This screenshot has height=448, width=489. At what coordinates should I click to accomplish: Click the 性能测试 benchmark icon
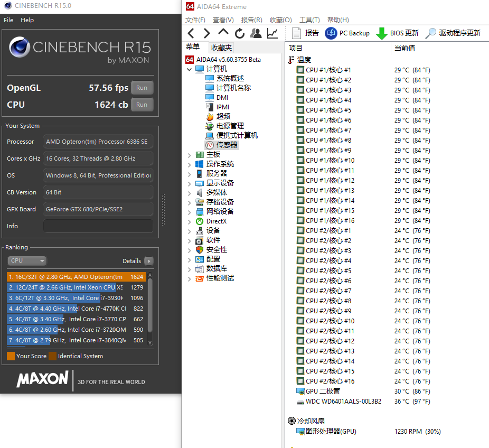200,278
